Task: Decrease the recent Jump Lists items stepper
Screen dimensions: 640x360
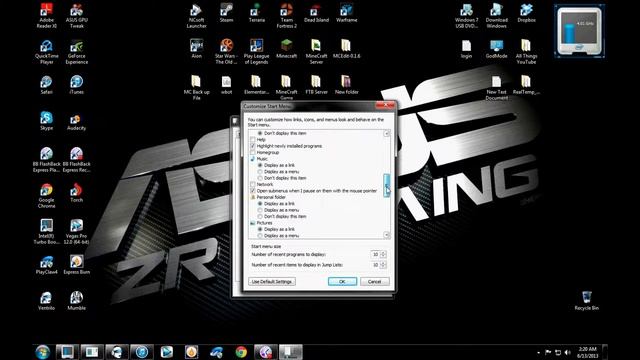Action: (383, 267)
